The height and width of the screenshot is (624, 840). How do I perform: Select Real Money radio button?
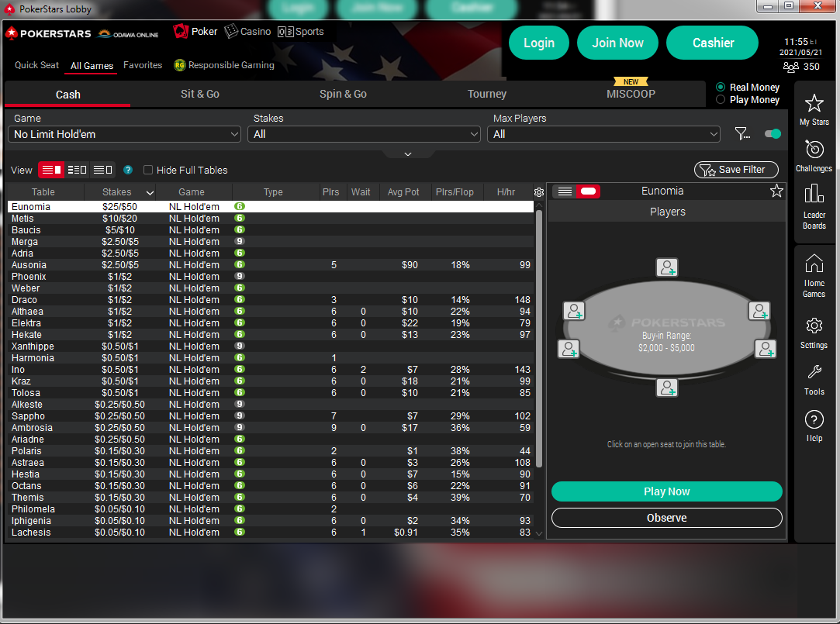click(721, 87)
